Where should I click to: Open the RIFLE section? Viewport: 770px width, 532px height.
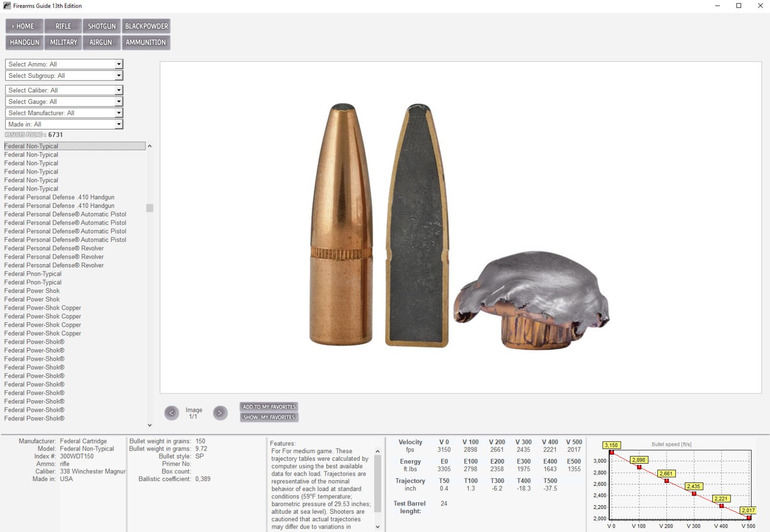[63, 26]
